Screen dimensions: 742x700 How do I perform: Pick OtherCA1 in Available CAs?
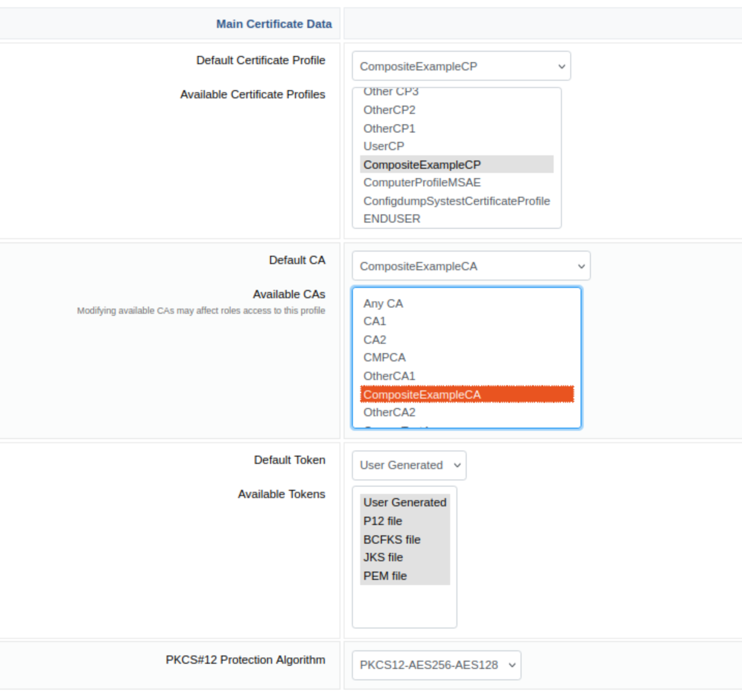(x=389, y=376)
